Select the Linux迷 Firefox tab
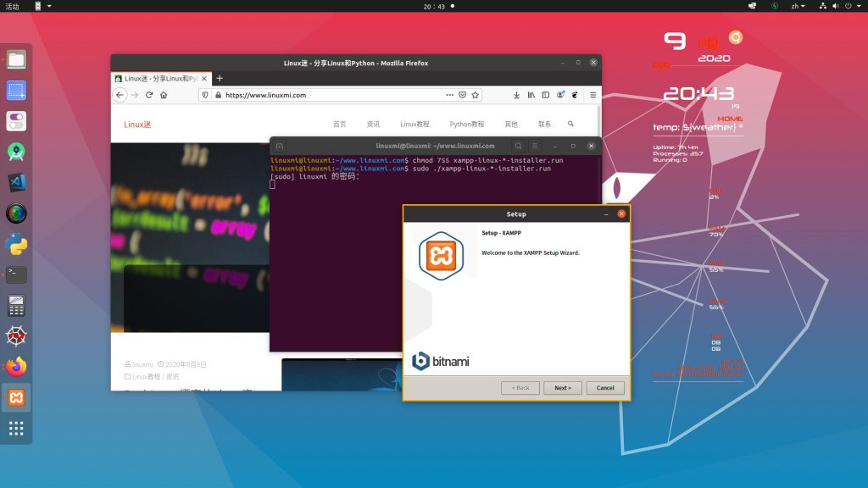The width and height of the screenshot is (868, 488). tap(162, 79)
